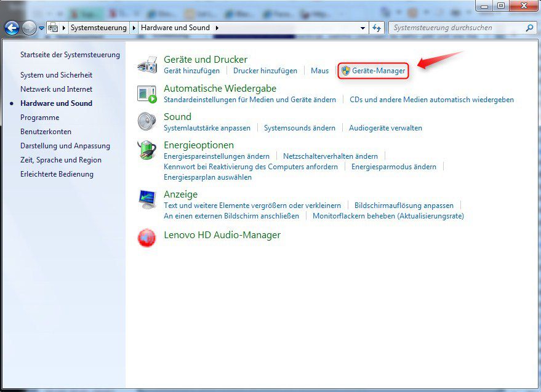Click the Geräte und Drucker printer icon

[x=147, y=63]
